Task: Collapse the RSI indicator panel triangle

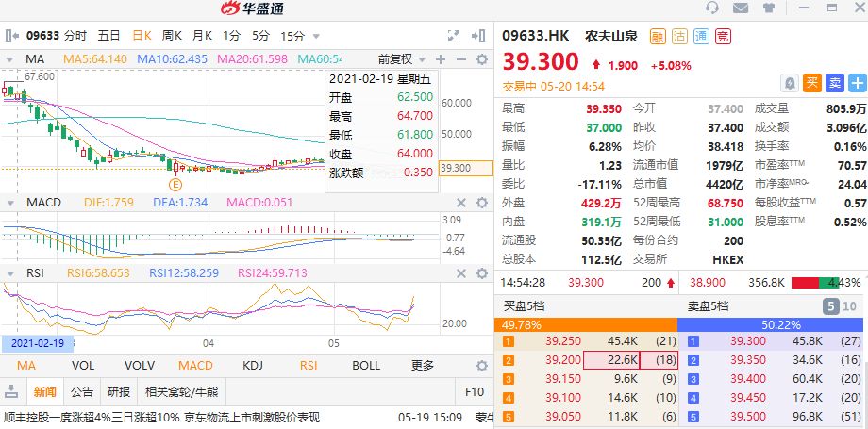Action: [9, 272]
